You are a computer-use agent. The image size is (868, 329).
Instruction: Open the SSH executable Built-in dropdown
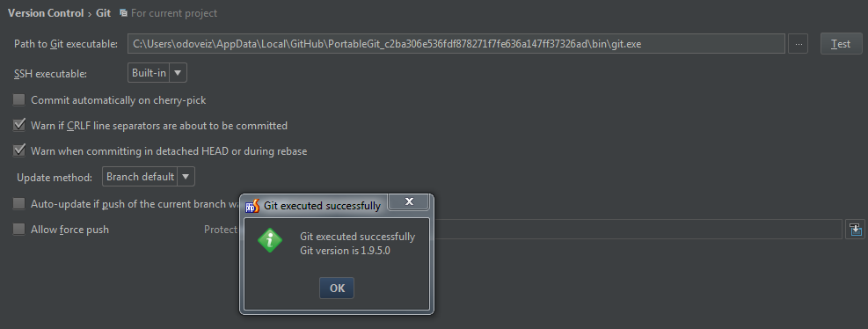tap(157, 72)
